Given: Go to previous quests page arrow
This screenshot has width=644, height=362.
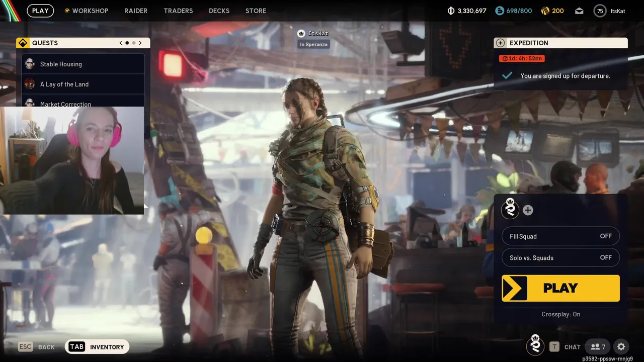Looking at the screenshot, I should [x=121, y=43].
